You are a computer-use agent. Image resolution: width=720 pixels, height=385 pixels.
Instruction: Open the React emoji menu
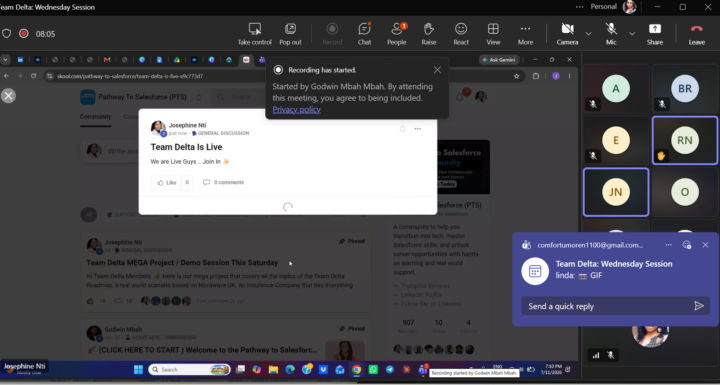[461, 34]
